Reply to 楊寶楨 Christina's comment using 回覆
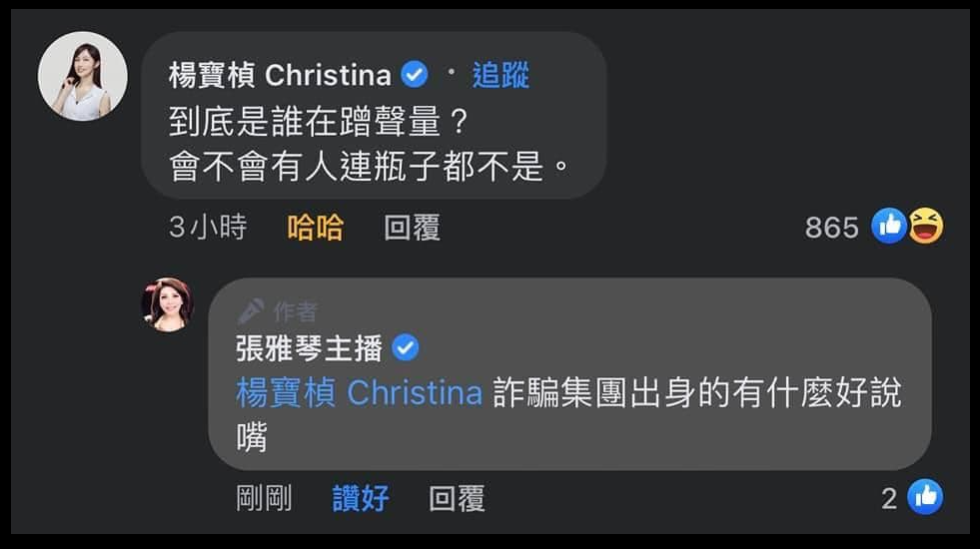980x549 pixels. coord(412,228)
